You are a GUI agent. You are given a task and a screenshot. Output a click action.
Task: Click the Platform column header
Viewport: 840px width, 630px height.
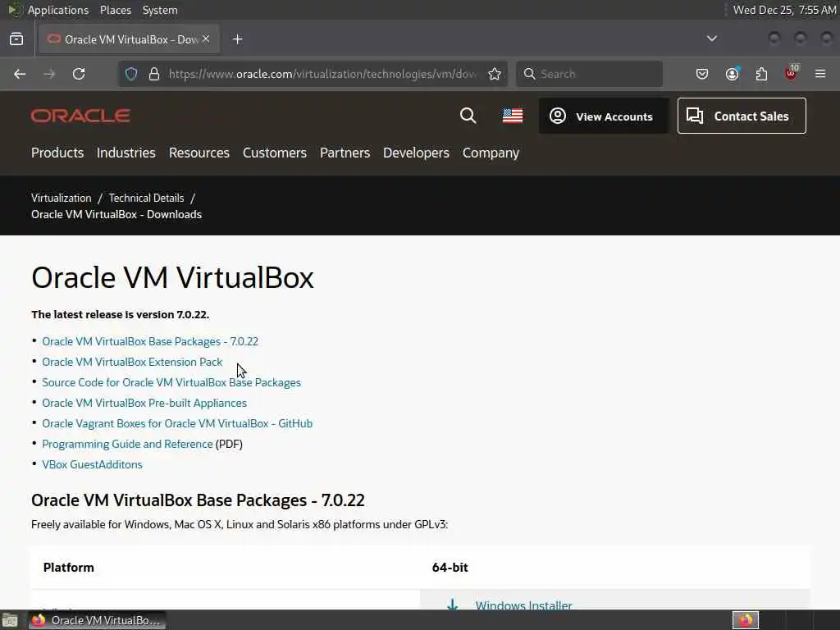click(x=69, y=568)
